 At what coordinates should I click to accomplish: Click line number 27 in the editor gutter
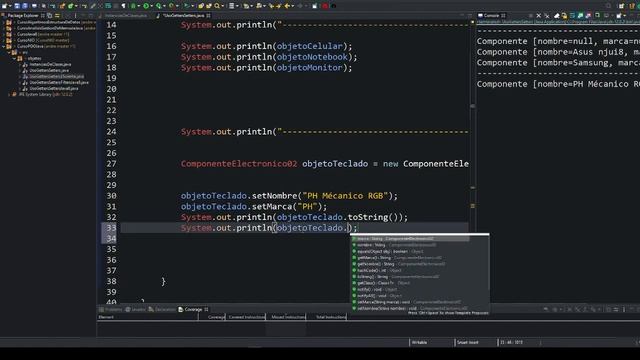coord(111,164)
